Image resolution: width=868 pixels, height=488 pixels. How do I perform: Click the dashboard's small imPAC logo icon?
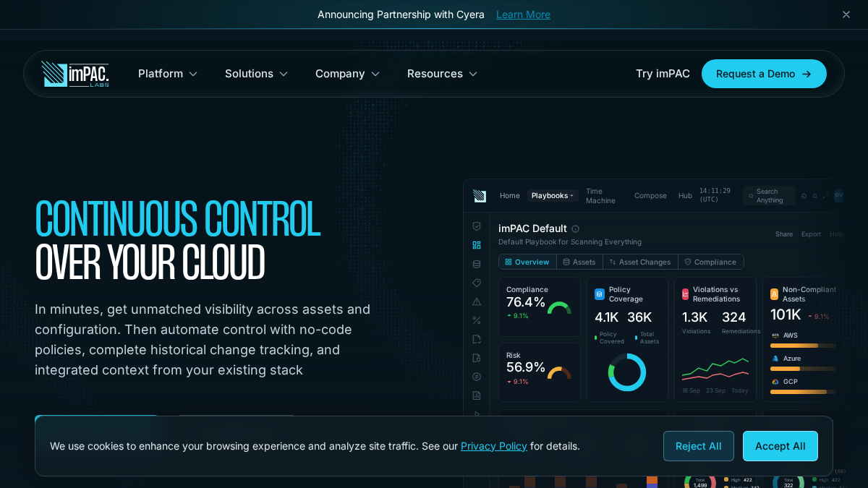click(480, 196)
